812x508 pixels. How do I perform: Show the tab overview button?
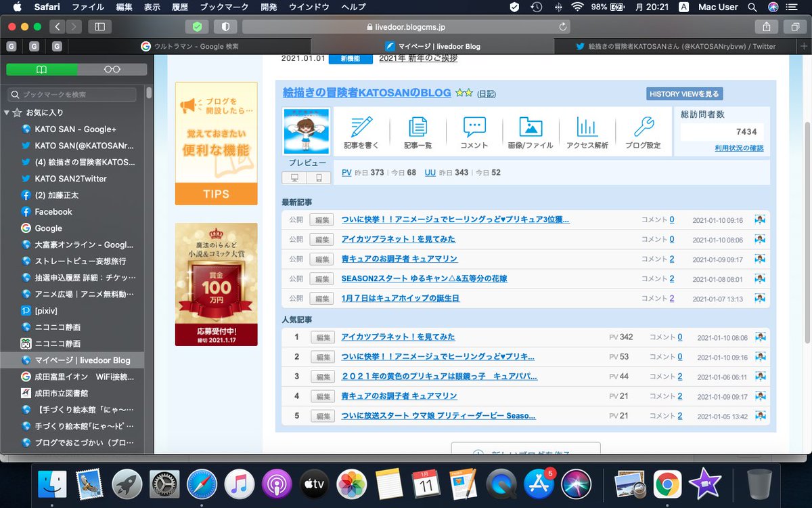click(x=795, y=26)
